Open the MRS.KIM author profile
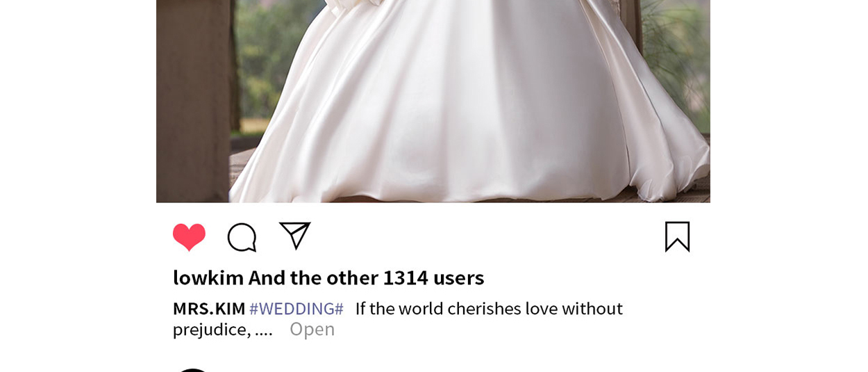The image size is (868, 372). pyautogui.click(x=209, y=308)
